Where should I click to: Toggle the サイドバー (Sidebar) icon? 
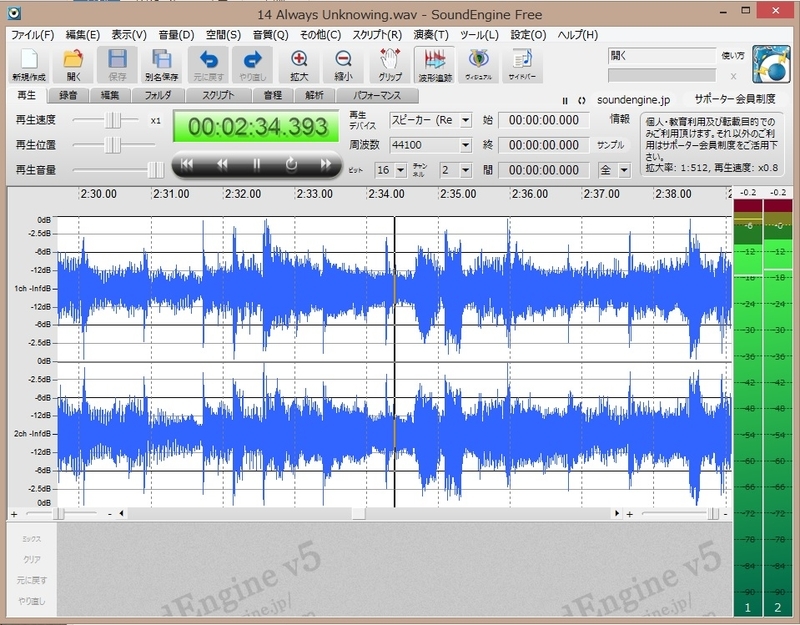pos(522,65)
